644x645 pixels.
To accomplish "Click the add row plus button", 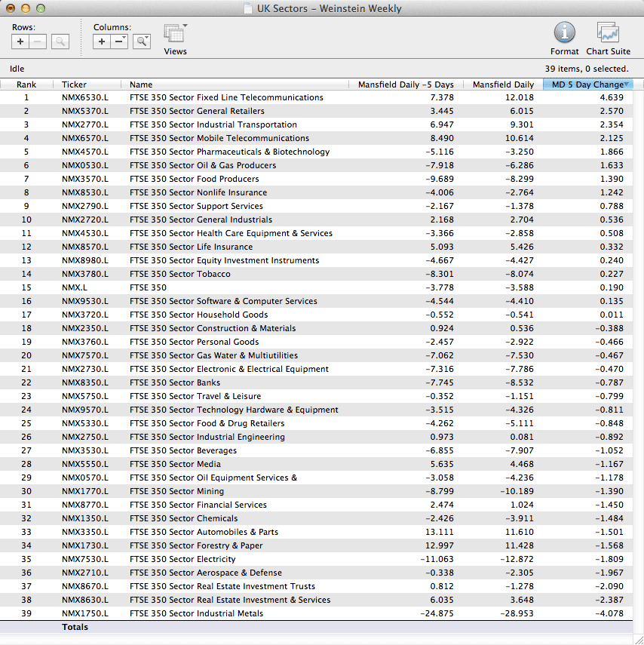I will (20, 42).
